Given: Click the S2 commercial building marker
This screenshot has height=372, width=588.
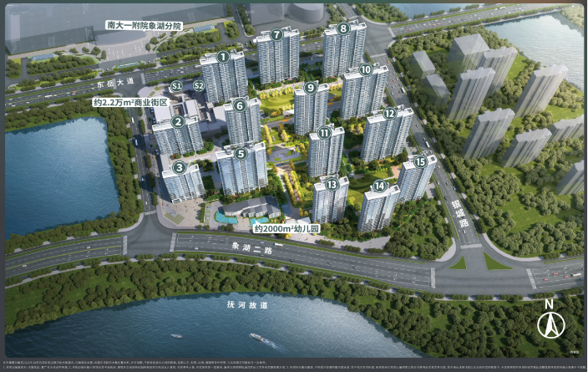Looking at the screenshot, I should click(x=199, y=86).
